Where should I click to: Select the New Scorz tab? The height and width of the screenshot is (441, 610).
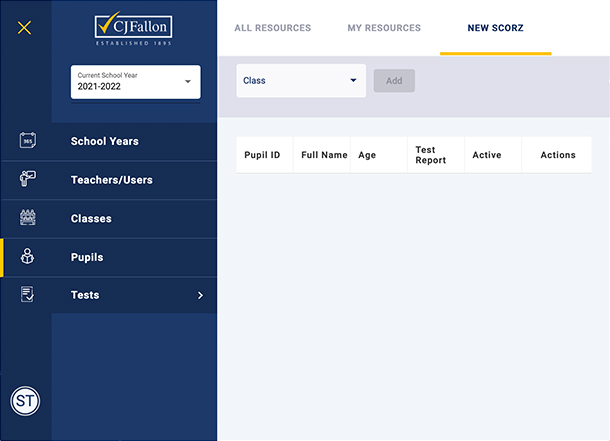point(495,28)
